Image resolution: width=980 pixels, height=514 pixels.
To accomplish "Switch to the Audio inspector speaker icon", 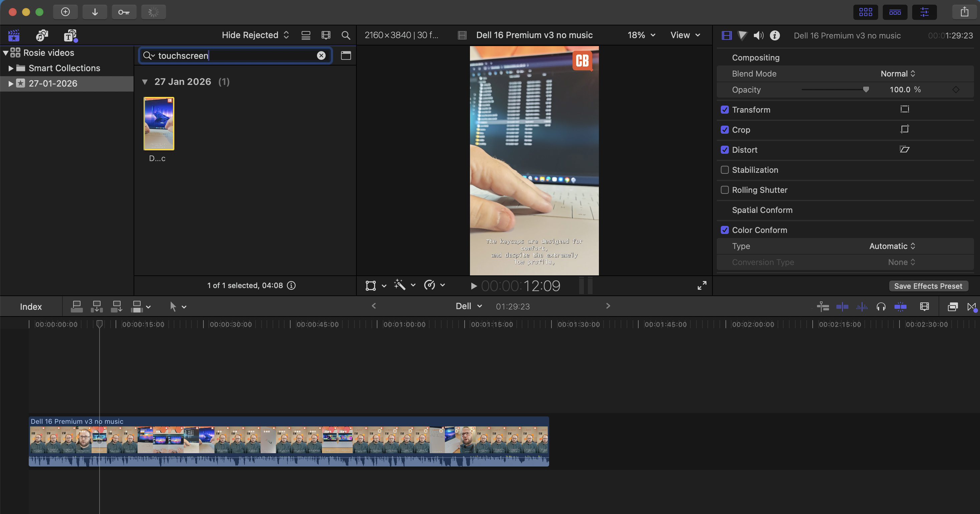I will click(759, 35).
